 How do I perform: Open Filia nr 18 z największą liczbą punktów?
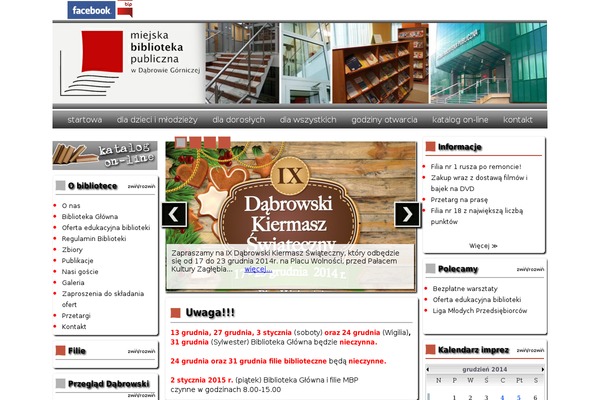tap(477, 216)
